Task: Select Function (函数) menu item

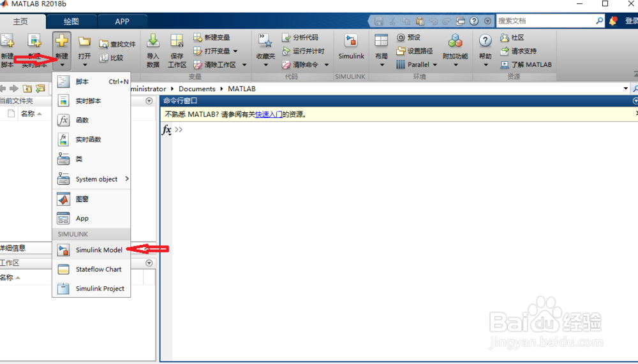Action: 91,120
